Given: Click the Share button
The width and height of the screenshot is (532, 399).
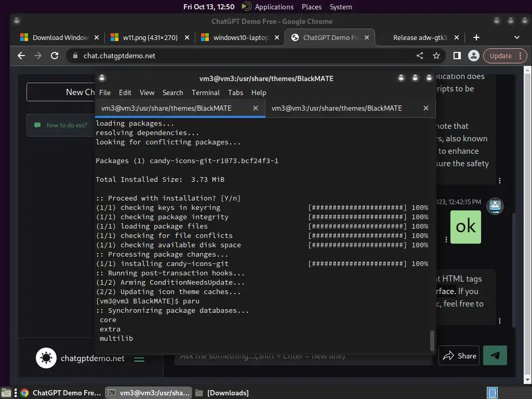Looking at the screenshot, I should [459, 355].
